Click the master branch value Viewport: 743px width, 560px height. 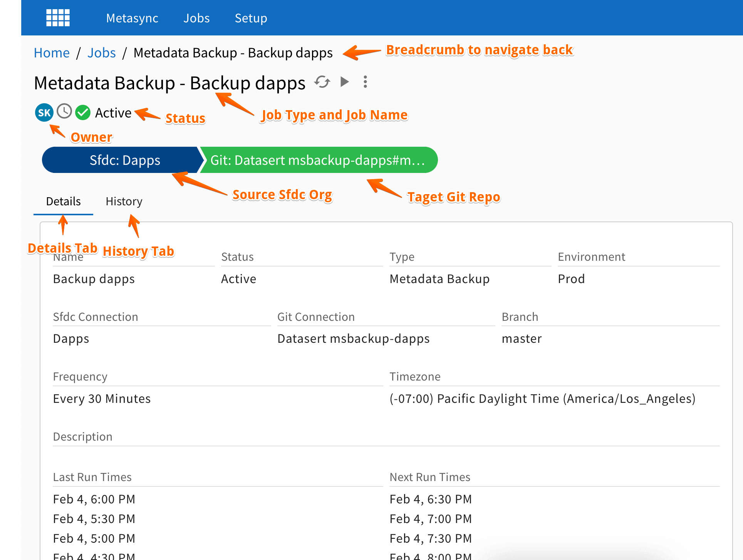[522, 339]
